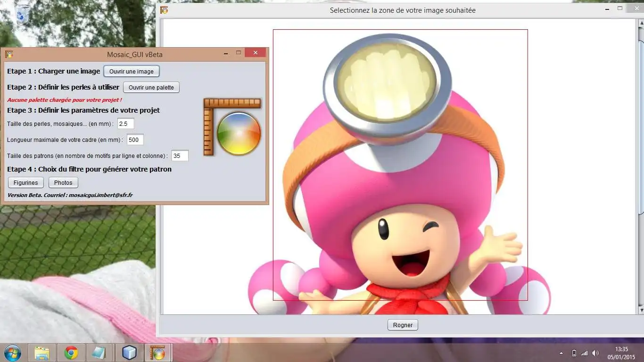Choose the Photos filter button
Viewport: 644px width, 362px height.
[63, 182]
